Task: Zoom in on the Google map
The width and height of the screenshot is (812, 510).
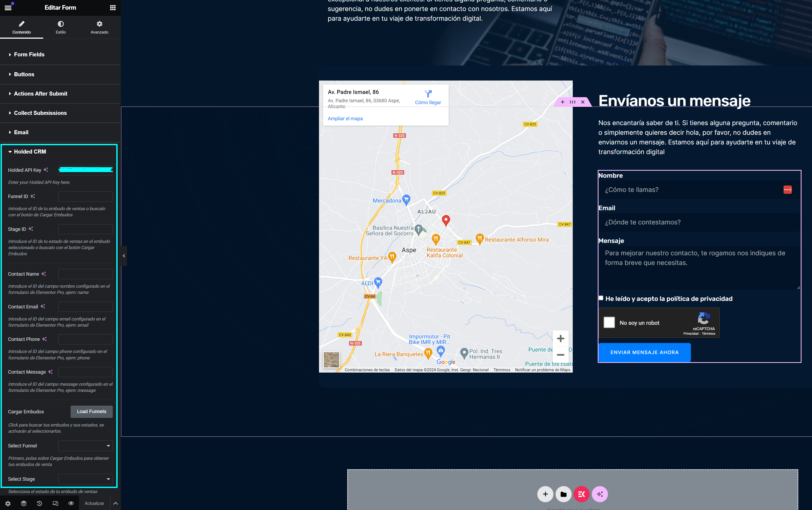Action: [x=560, y=338]
